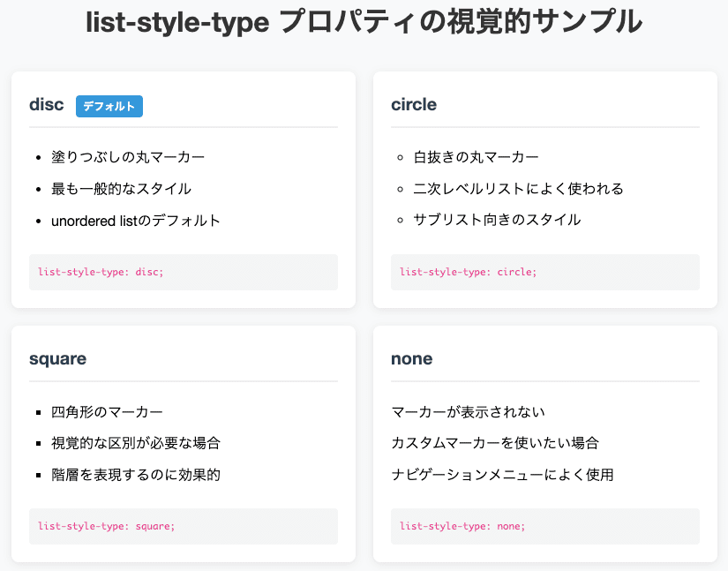The width and height of the screenshot is (728, 571).
Task: Click the list-style-type: square; code block
Action: coord(184,527)
